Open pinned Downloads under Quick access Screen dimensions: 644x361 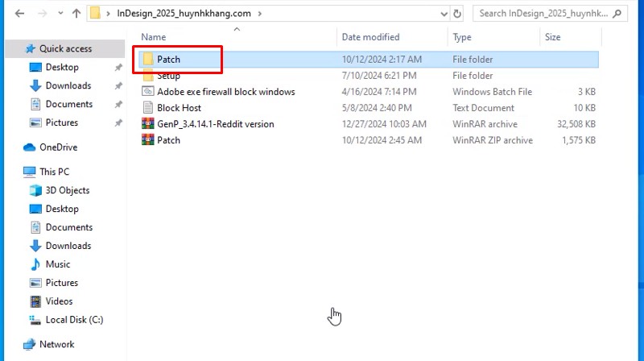point(68,85)
